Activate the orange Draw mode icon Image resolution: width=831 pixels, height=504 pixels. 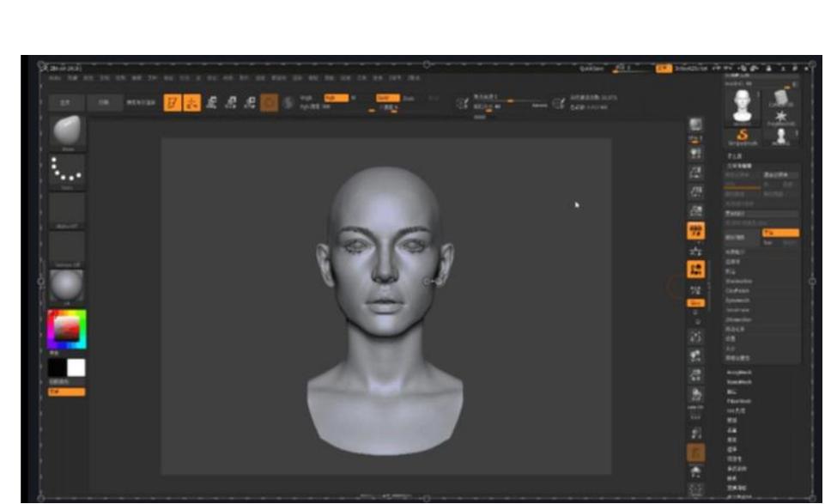coord(191,102)
